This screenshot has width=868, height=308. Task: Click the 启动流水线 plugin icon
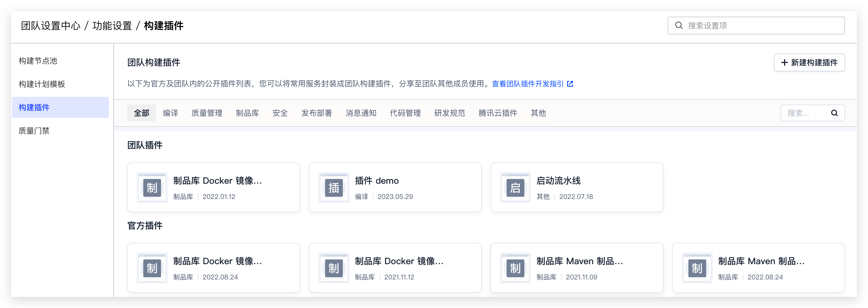tap(515, 187)
